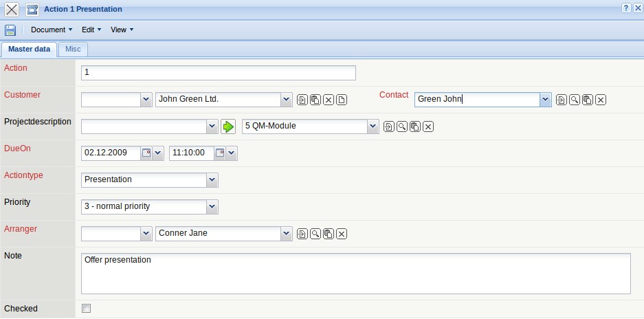Click the copy icon next to Contact

pyautogui.click(x=588, y=100)
